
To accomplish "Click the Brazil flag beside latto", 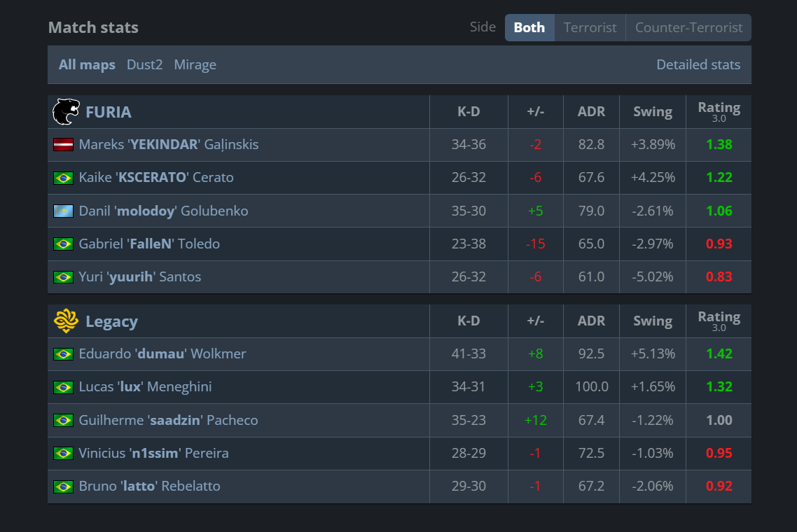I will 63,486.
